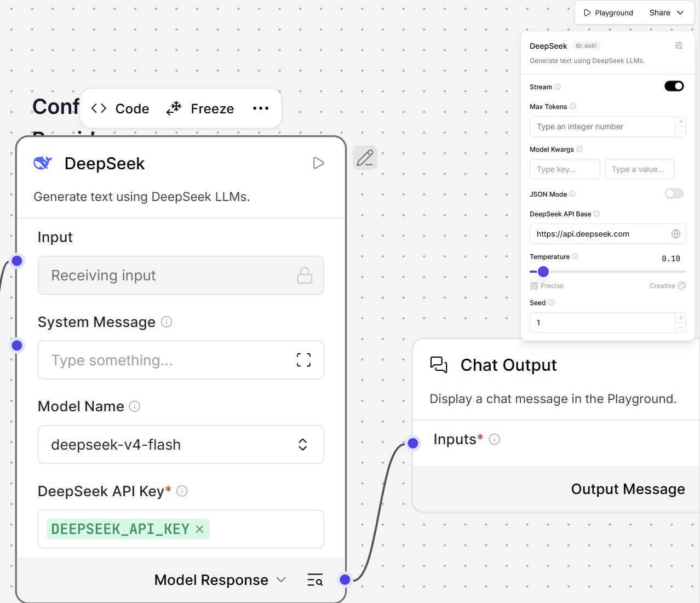The width and height of the screenshot is (700, 603).
Task: Show DeepSeek API Key info icon
Action: [182, 491]
